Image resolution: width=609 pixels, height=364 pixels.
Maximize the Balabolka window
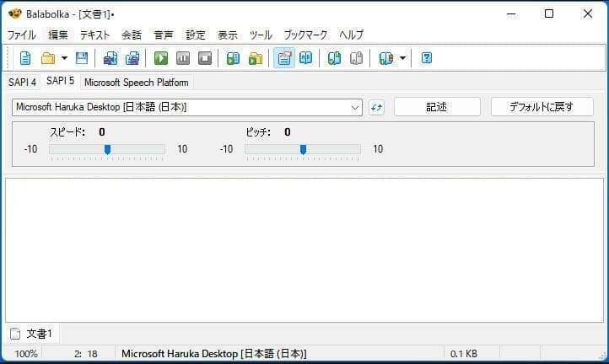[549, 14]
